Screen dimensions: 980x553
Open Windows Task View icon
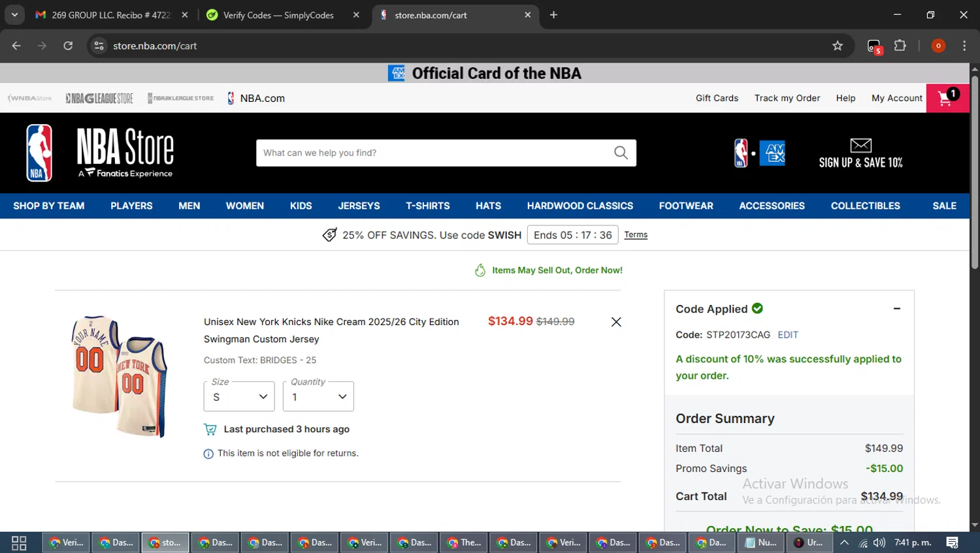click(19, 543)
